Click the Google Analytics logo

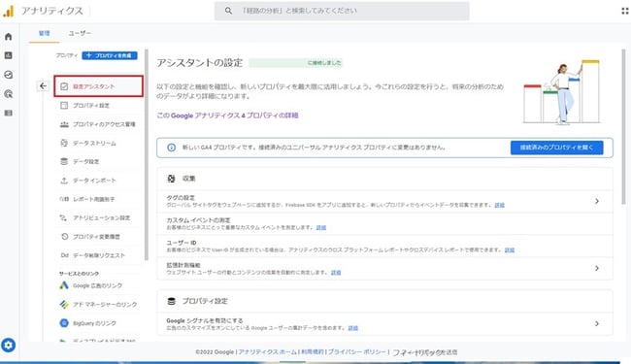coord(9,11)
